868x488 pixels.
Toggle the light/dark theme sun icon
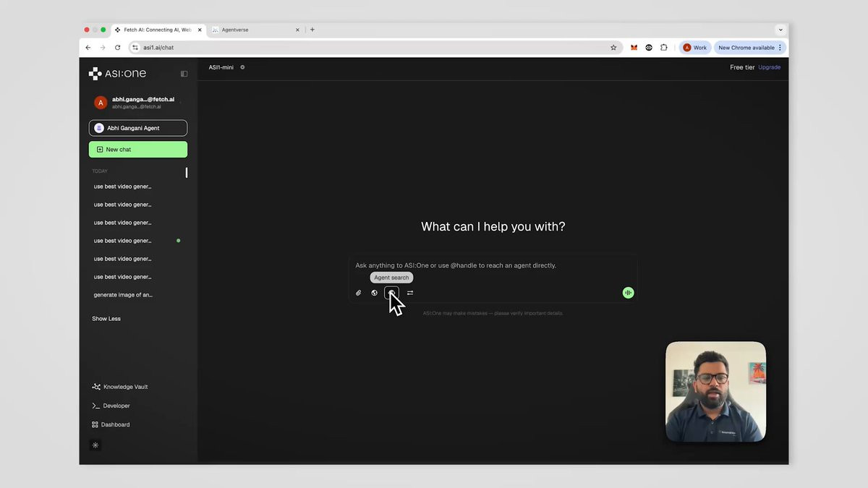point(95,445)
